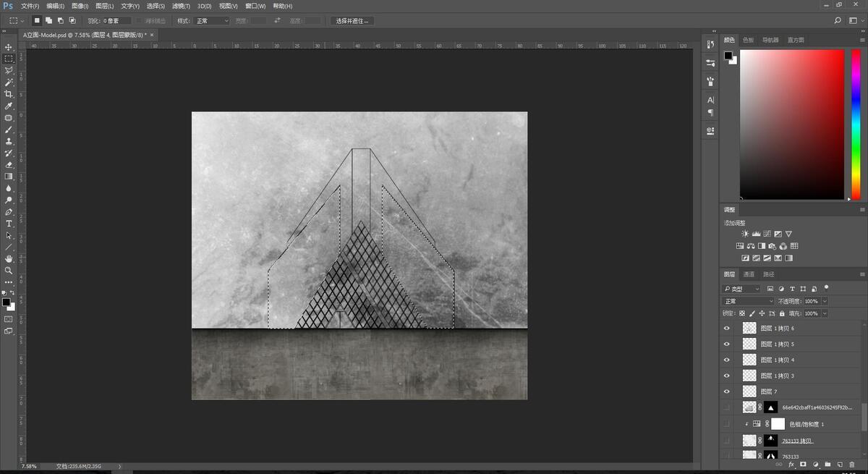Click the Subtract from selection mode icon
Screen dimensions: 868x474
(x=61, y=21)
